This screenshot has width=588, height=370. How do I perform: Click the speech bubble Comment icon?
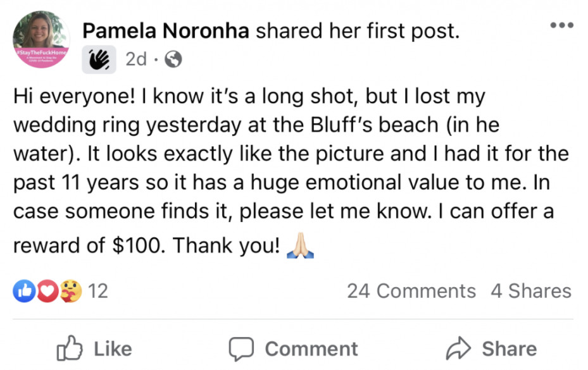(241, 348)
